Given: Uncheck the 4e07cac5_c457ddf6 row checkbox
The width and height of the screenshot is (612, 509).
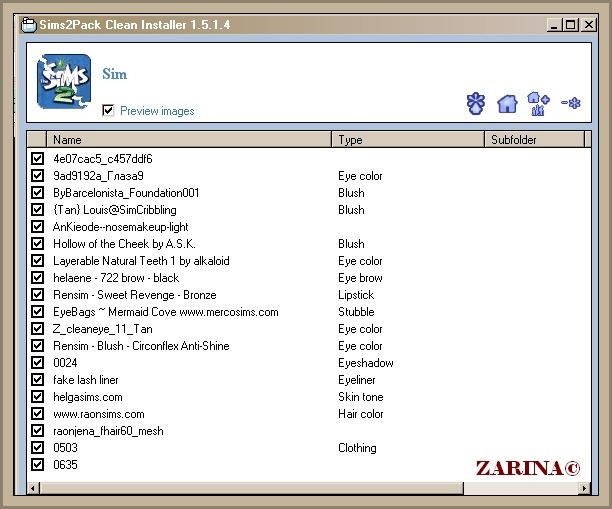Looking at the screenshot, I should (37, 158).
